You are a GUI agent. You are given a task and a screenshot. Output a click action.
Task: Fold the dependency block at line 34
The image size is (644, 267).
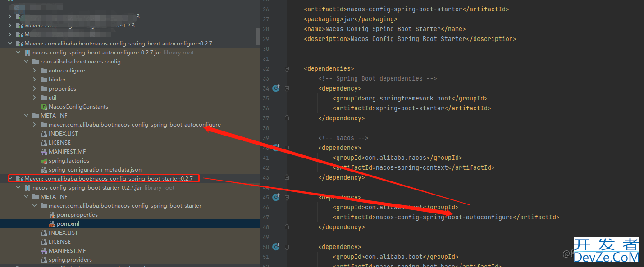click(x=287, y=88)
